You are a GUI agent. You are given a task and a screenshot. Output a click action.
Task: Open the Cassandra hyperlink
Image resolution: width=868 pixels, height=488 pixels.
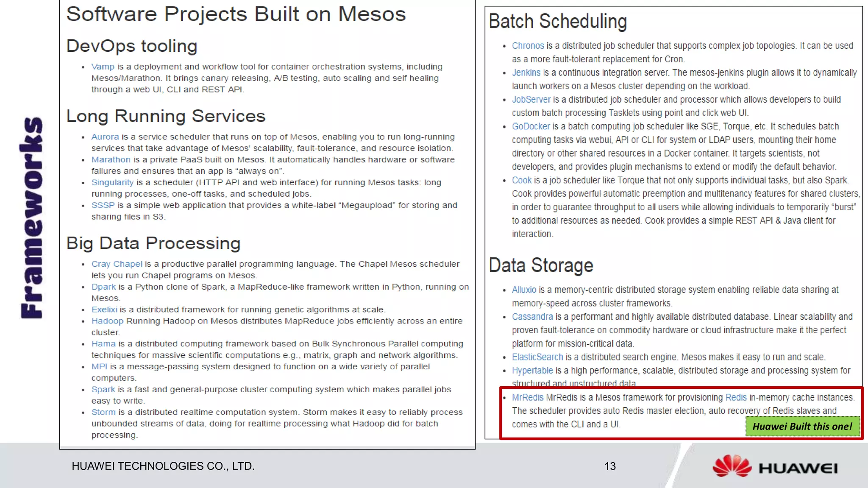[x=532, y=317]
